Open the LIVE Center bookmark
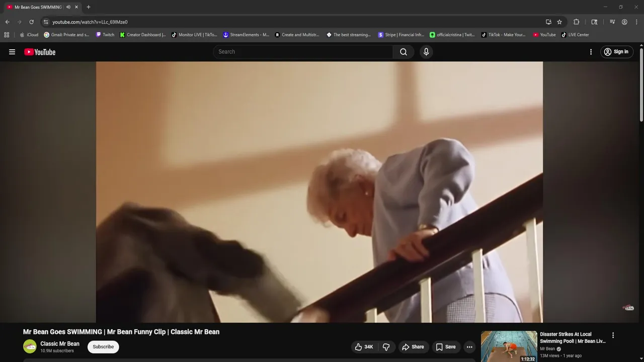 pos(575,35)
